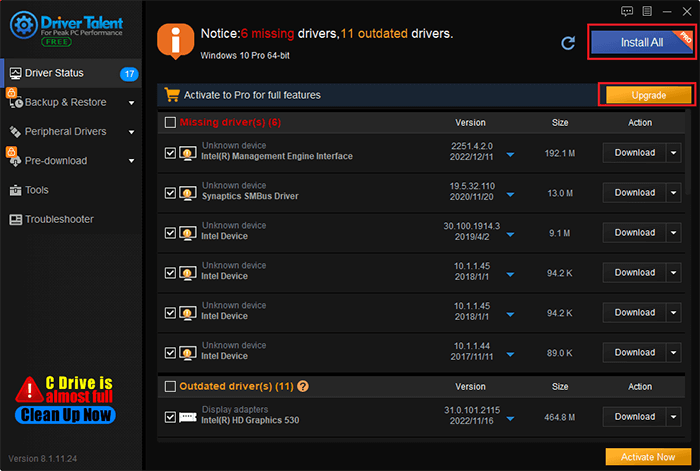This screenshot has height=471, width=700.
Task: Download Intel HD Graphics 530 driver
Action: coord(634,417)
